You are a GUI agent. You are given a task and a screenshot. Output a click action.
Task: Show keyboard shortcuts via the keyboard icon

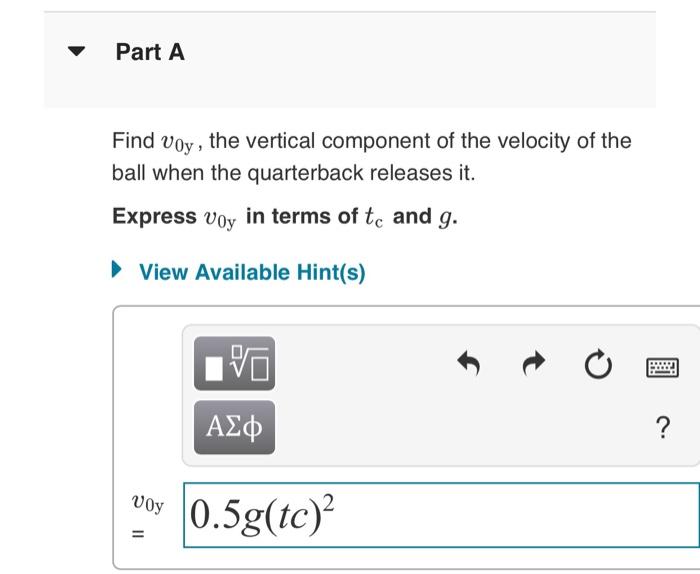[x=662, y=367]
